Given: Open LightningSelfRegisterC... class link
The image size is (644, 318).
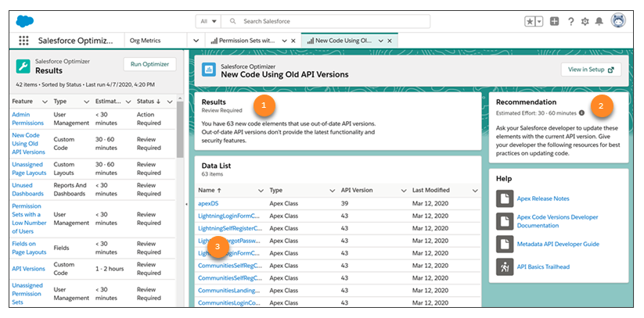Looking at the screenshot, I should (230, 228).
